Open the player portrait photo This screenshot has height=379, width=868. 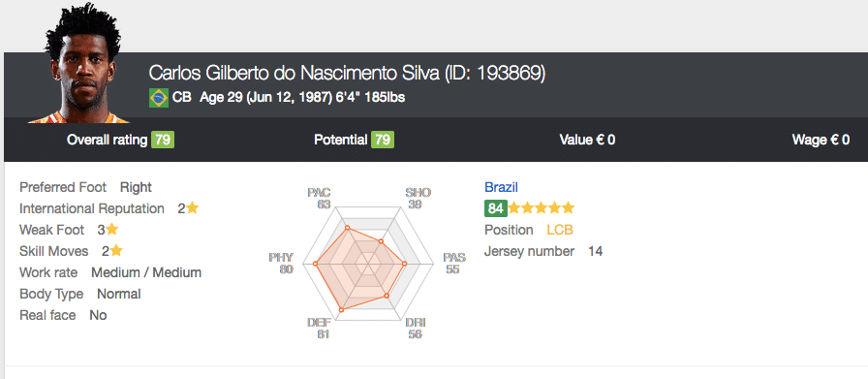point(79,63)
